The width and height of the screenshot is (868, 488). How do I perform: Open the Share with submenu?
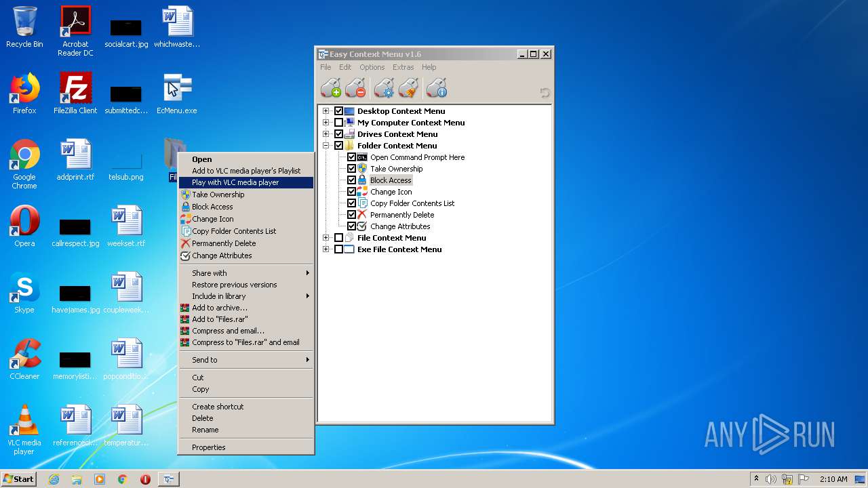245,273
